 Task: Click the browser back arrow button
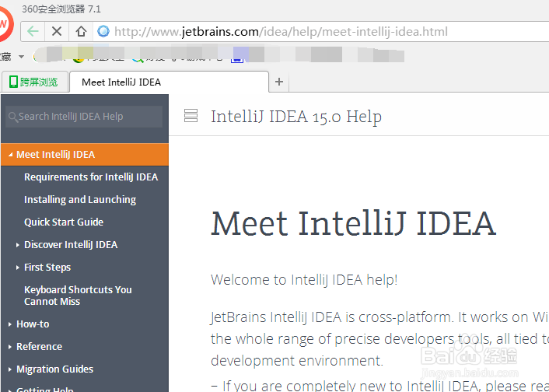[x=33, y=32]
